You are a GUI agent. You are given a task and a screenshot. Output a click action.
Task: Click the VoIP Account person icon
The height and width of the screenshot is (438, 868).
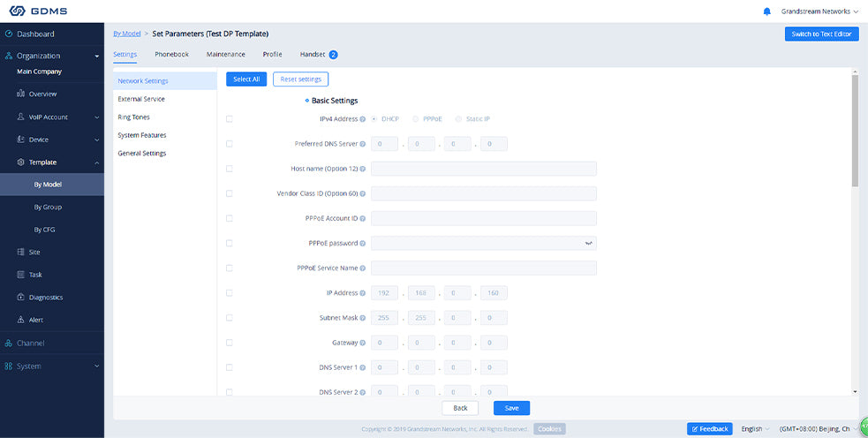[21, 117]
